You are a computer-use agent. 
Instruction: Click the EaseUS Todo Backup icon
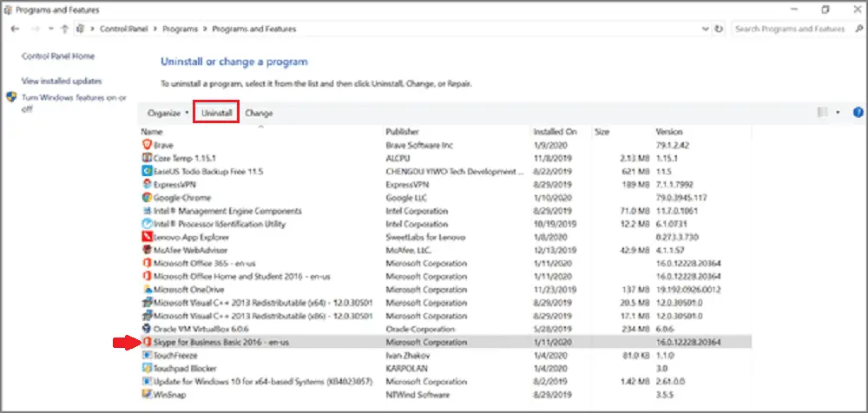pos(147,171)
